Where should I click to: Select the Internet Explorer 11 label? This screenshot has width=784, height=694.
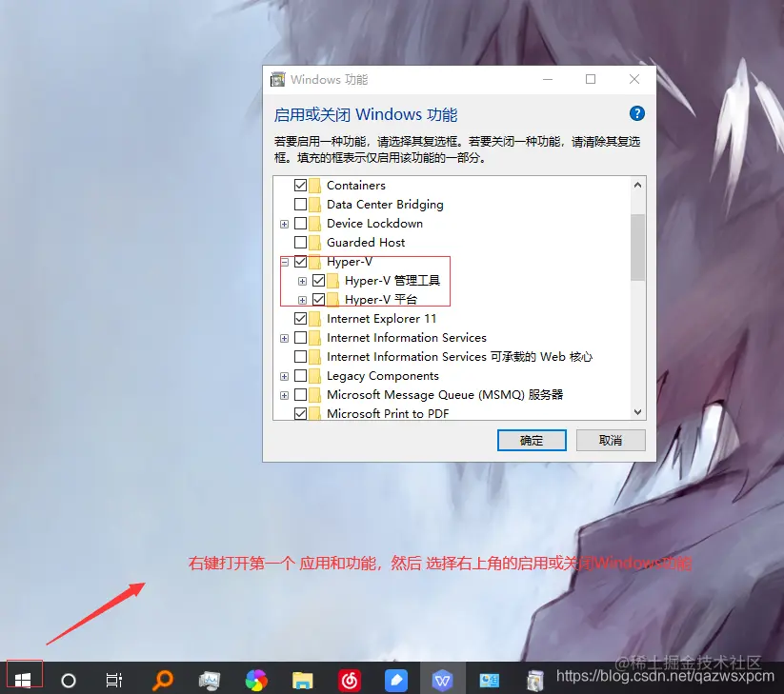(x=381, y=318)
